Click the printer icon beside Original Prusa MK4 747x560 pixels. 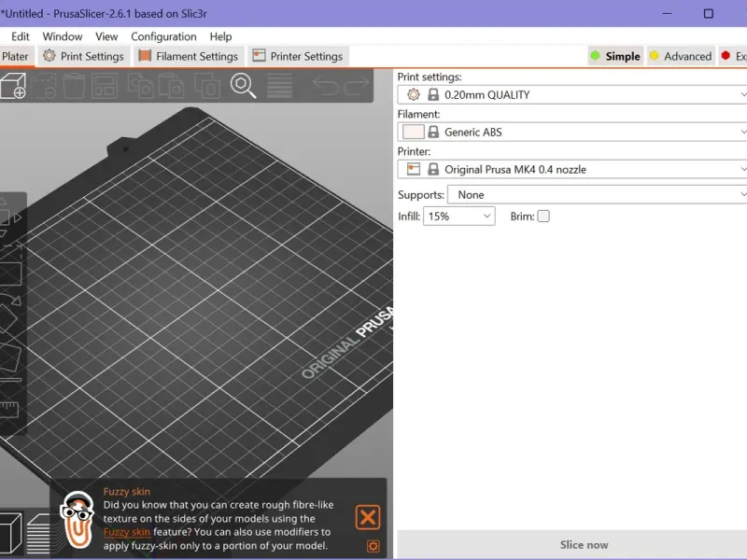(414, 169)
